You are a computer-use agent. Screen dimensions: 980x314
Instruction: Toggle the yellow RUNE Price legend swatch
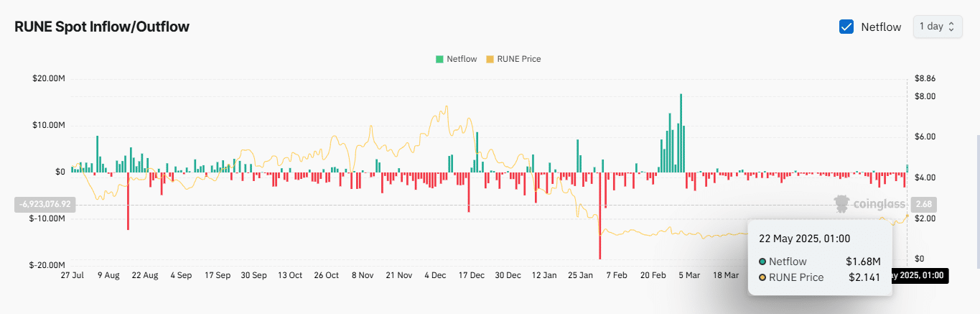[x=490, y=59]
